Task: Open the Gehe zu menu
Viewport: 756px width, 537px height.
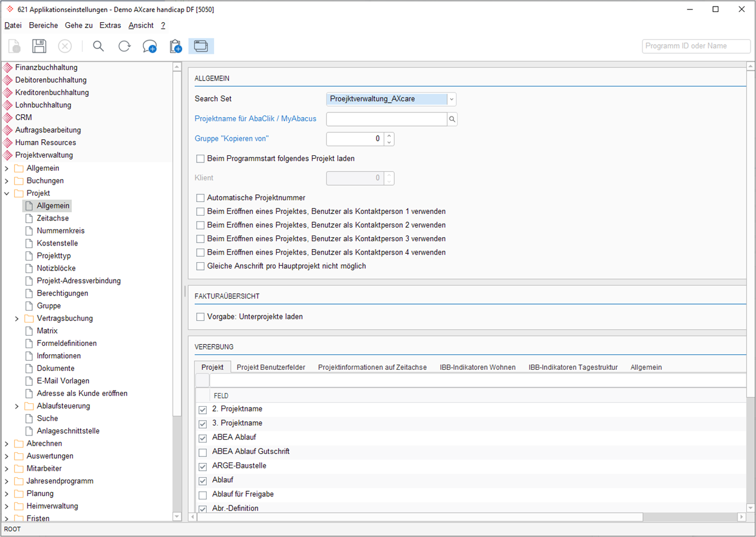Action: [79, 25]
